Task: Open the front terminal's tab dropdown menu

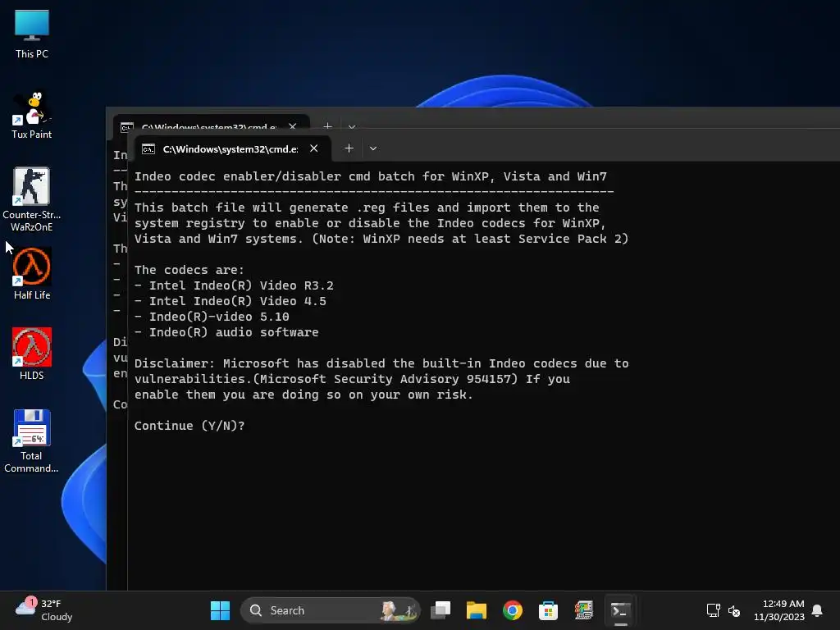Action: 373,148
